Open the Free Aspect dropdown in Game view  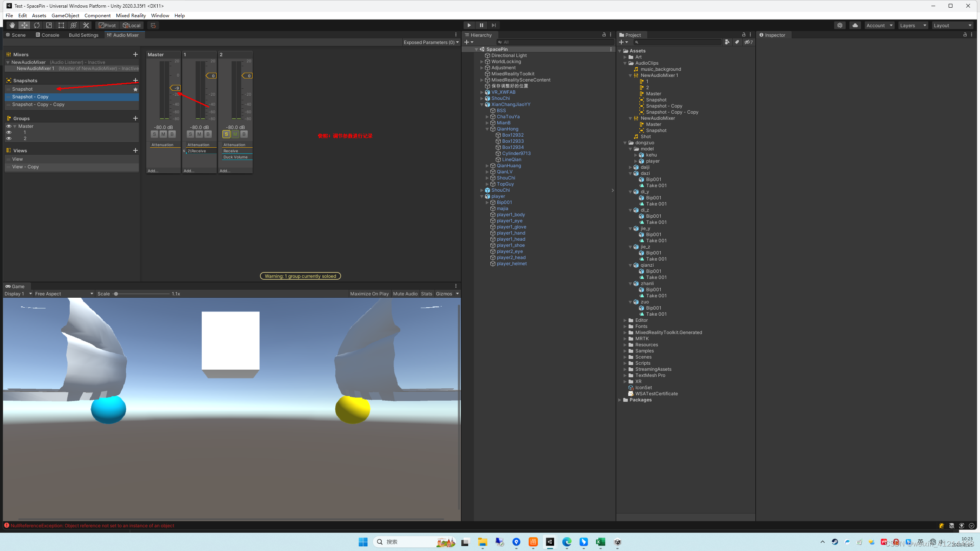click(x=63, y=293)
